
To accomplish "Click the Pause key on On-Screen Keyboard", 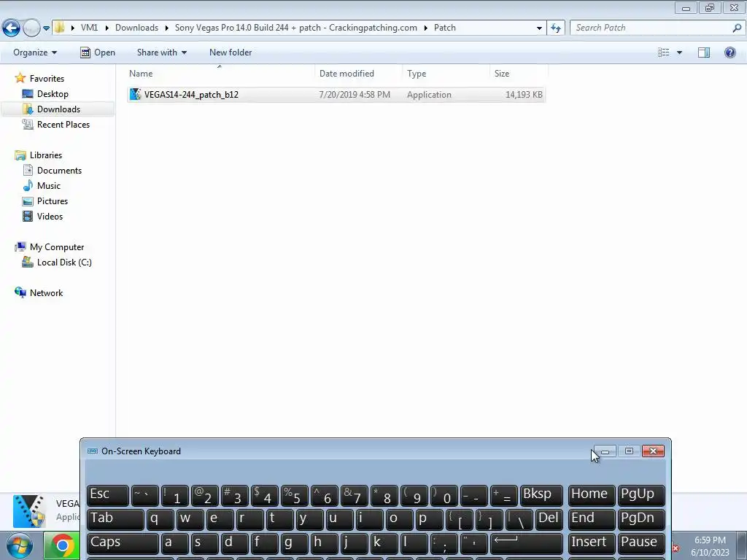I will coord(640,543).
